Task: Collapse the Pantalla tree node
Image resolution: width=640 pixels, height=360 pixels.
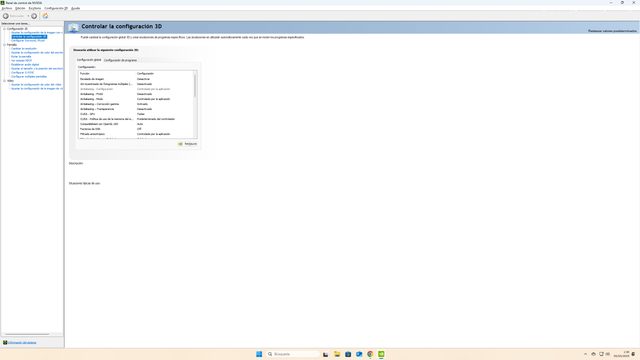Action: point(4,44)
